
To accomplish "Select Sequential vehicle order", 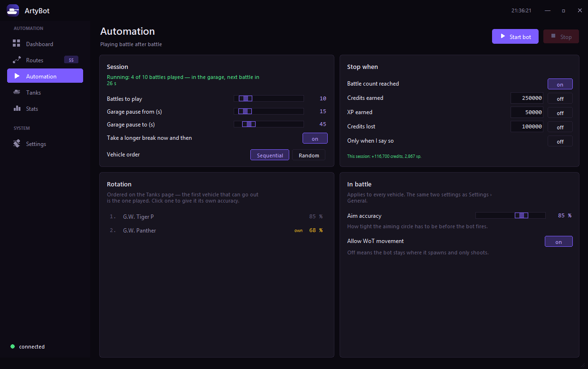I will (x=270, y=155).
